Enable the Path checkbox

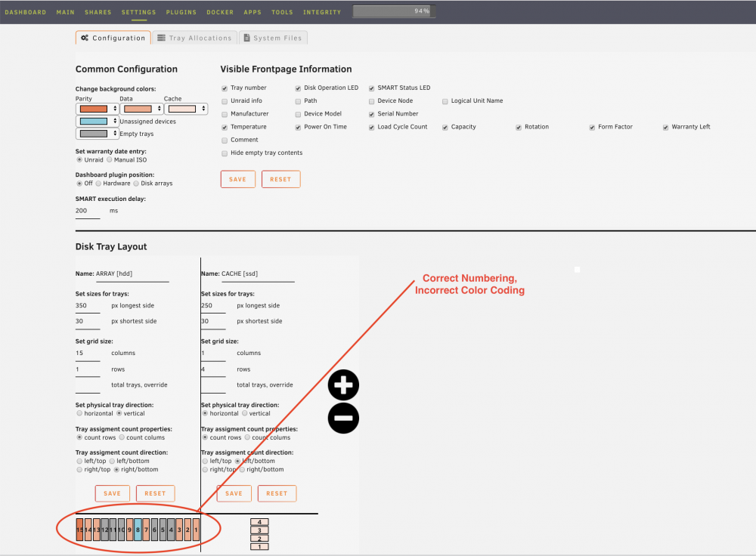(298, 101)
